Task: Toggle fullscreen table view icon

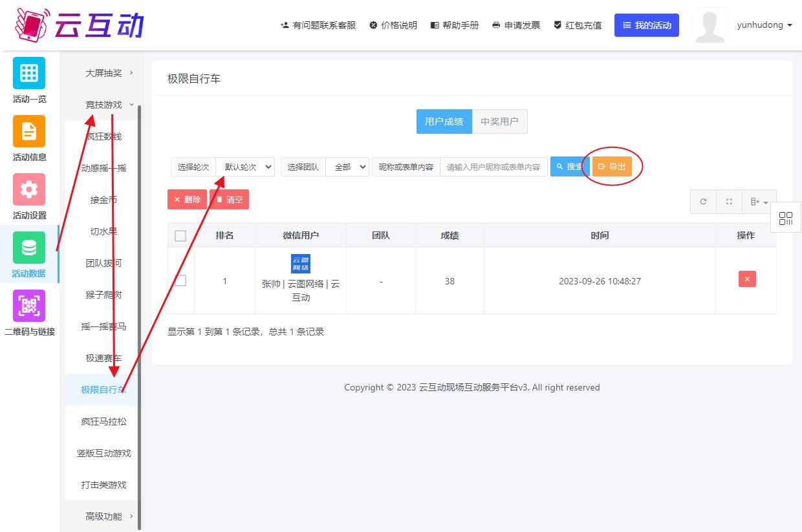Action: (729, 202)
